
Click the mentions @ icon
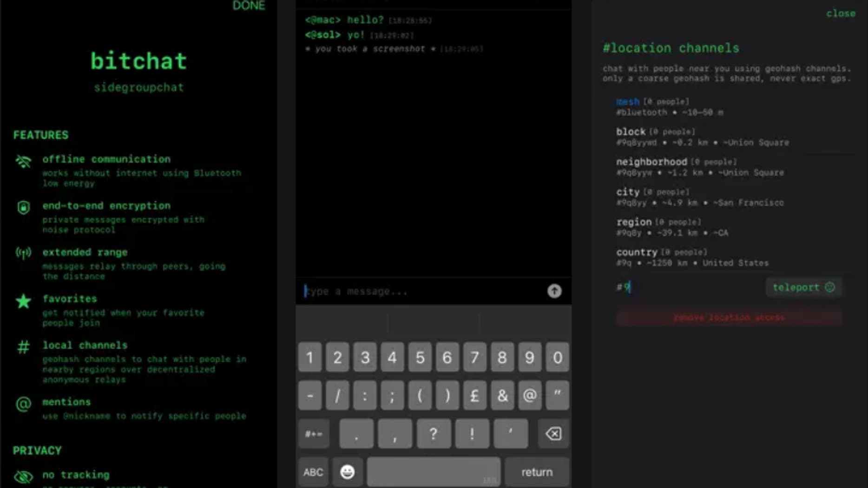tap(23, 404)
